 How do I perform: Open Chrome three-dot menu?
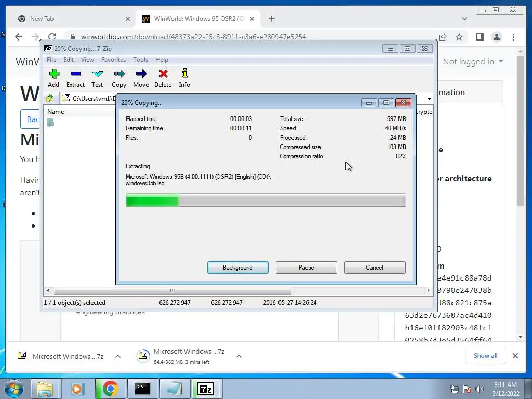514,37
